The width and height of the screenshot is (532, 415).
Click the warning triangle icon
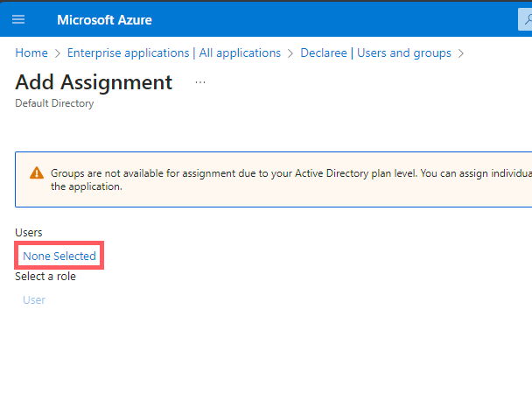coord(37,172)
